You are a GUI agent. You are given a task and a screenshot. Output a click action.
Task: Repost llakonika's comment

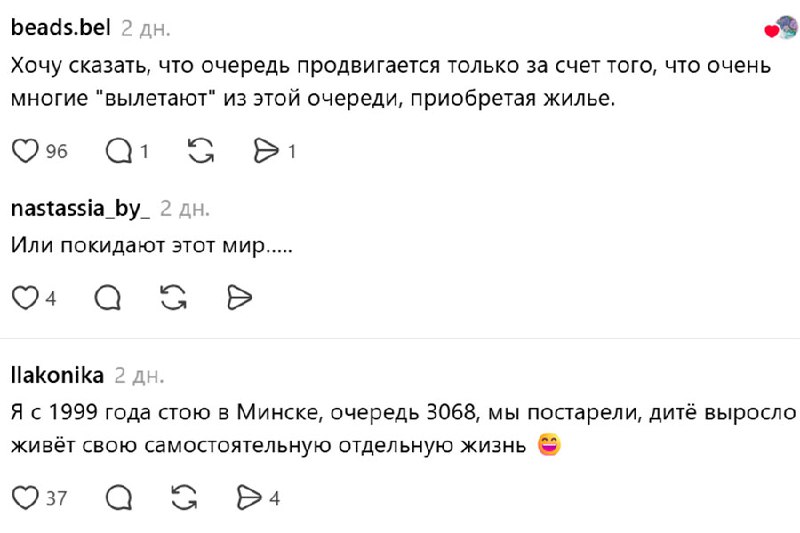183,497
